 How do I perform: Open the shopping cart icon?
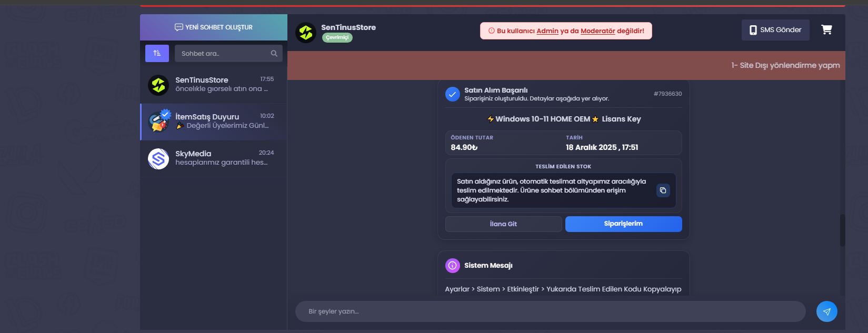[827, 30]
